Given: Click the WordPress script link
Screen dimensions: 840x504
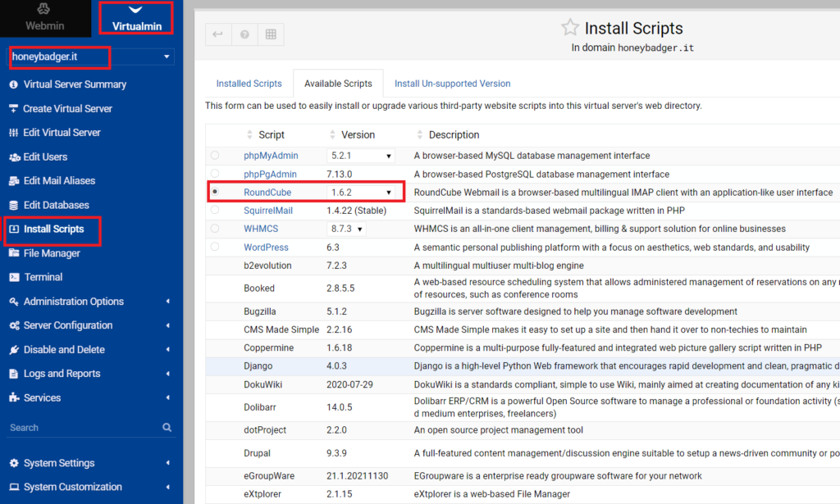Looking at the screenshot, I should 266,247.
